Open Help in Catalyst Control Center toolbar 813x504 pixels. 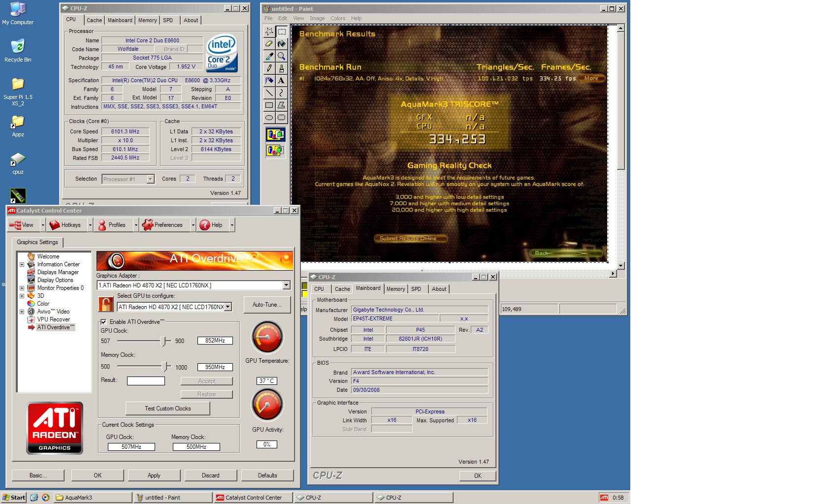coord(212,225)
